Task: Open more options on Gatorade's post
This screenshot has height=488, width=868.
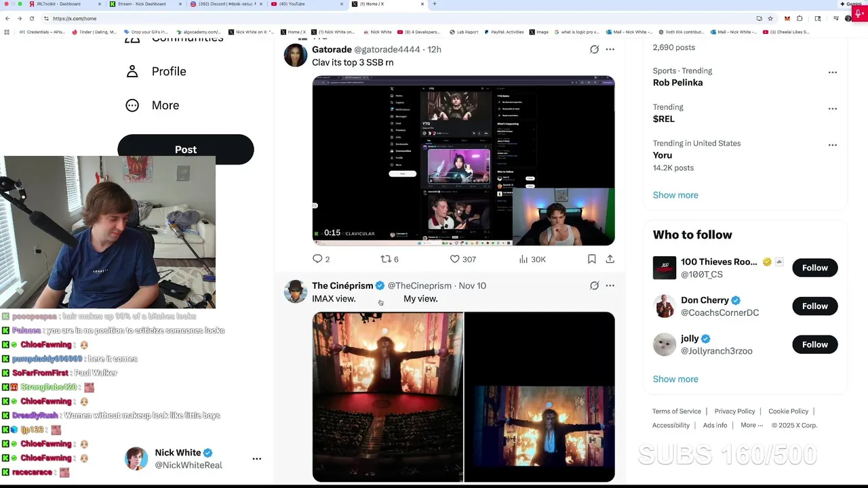Action: [610, 49]
